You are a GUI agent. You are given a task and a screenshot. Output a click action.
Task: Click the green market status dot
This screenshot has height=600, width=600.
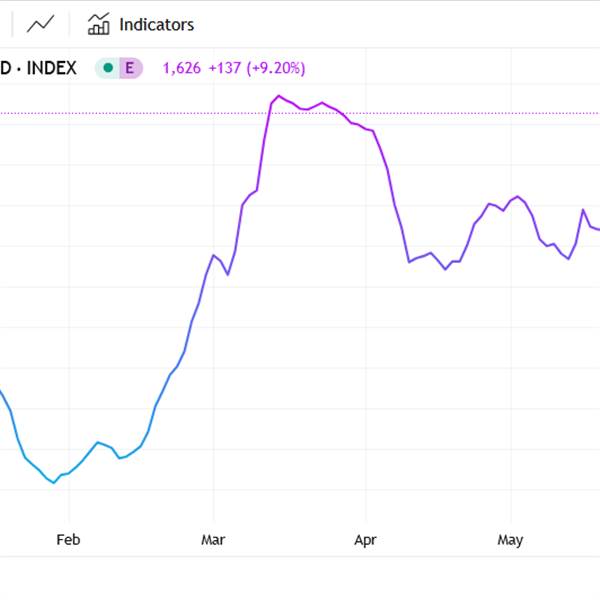[x=108, y=68]
